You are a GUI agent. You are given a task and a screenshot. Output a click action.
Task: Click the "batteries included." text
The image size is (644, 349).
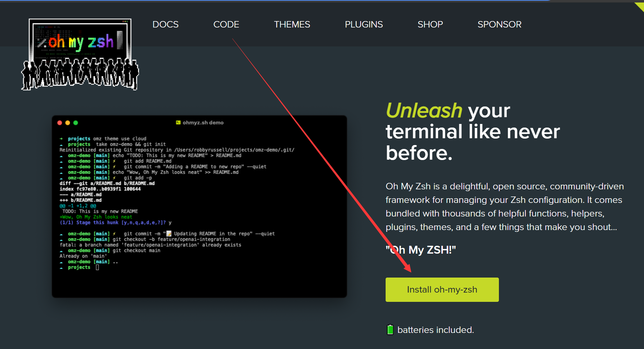click(x=436, y=330)
